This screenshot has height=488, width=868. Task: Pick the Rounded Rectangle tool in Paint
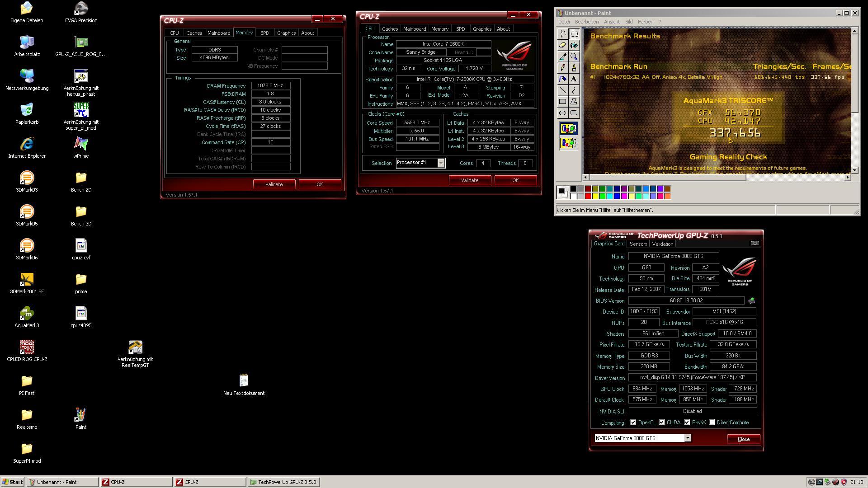tap(574, 113)
